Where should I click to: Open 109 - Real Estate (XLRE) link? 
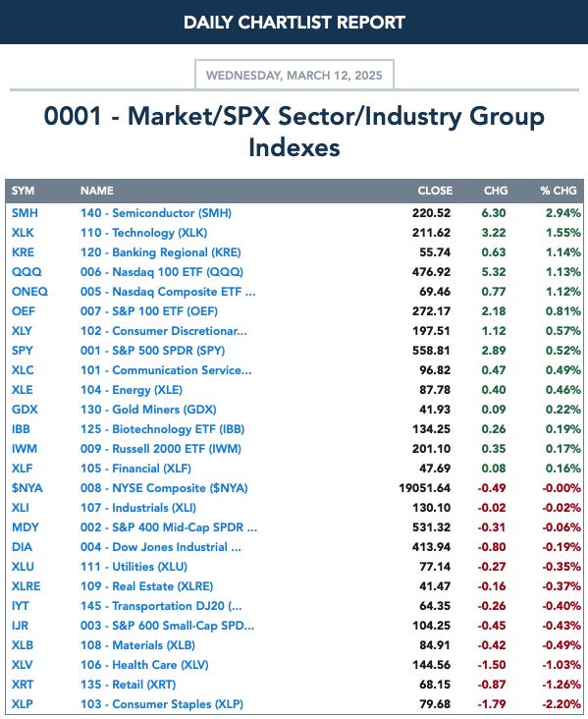(146, 586)
